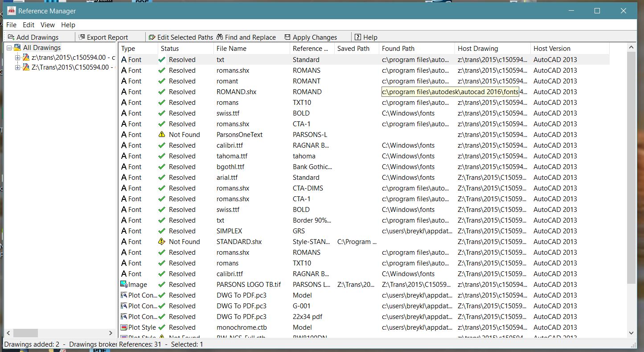Open Edit Selected Paths from the toolbar
The height and width of the screenshot is (352, 644).
[x=151, y=37]
